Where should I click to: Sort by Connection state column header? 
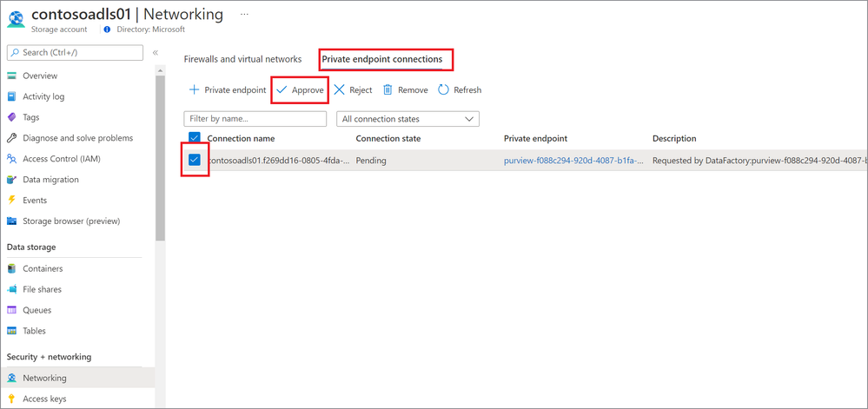pyautogui.click(x=388, y=138)
